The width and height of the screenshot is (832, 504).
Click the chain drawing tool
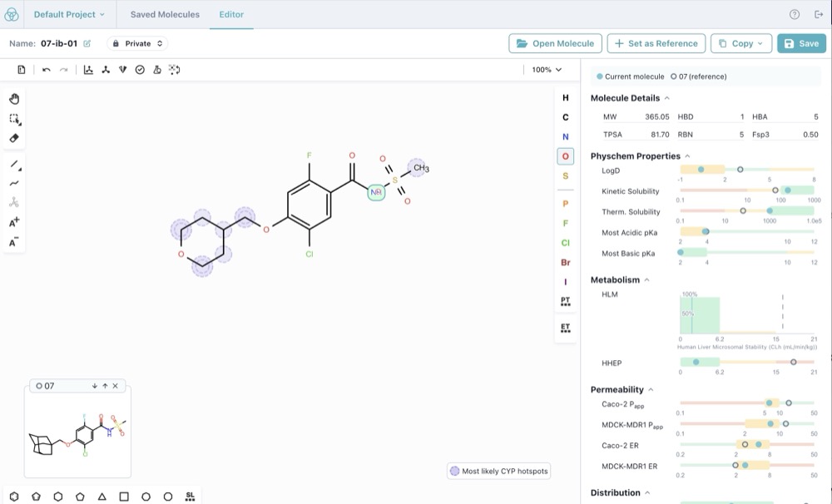[x=14, y=183]
